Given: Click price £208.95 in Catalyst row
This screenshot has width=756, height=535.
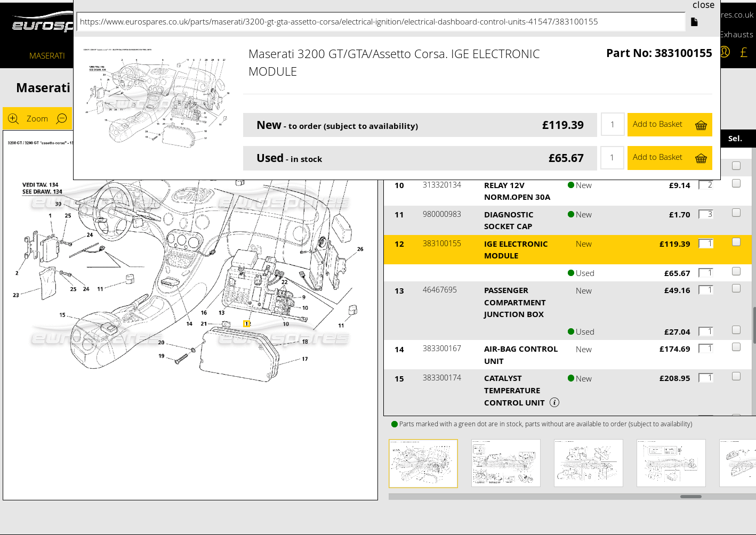Looking at the screenshot, I should 674,378.
